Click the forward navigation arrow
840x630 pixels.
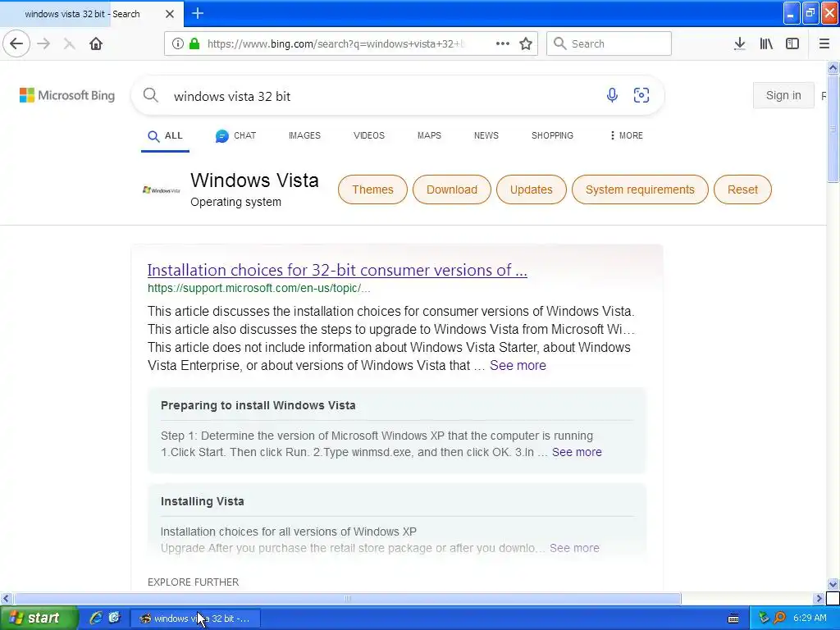tap(43, 44)
